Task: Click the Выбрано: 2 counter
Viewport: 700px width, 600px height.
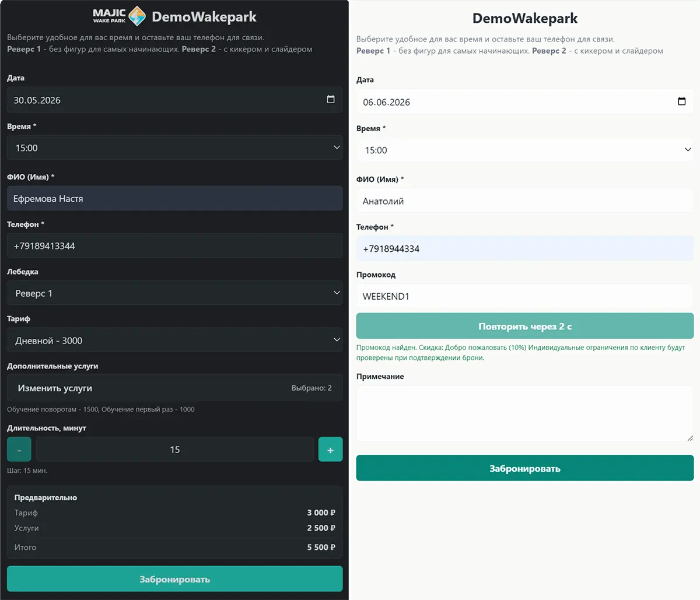Action: click(311, 388)
